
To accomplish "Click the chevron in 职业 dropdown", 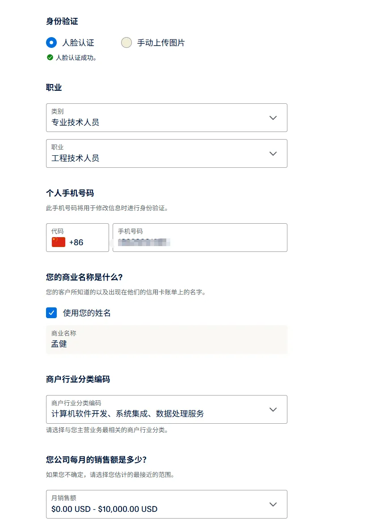I will (x=273, y=153).
